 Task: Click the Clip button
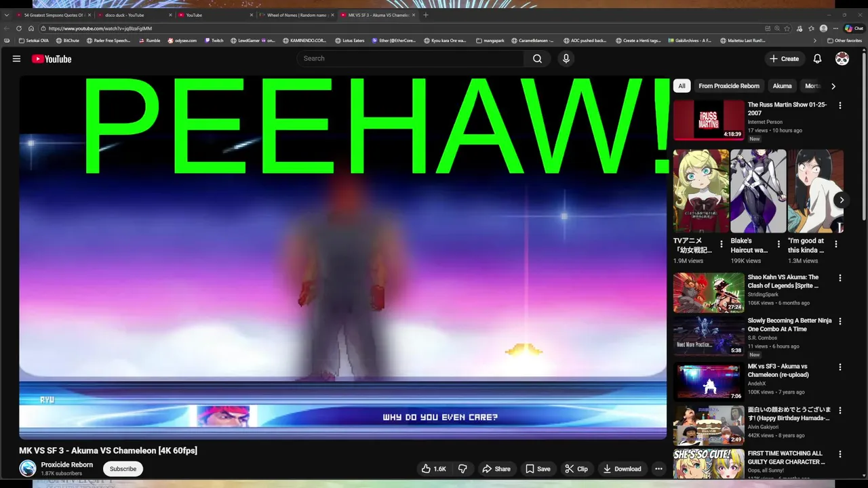pos(576,469)
